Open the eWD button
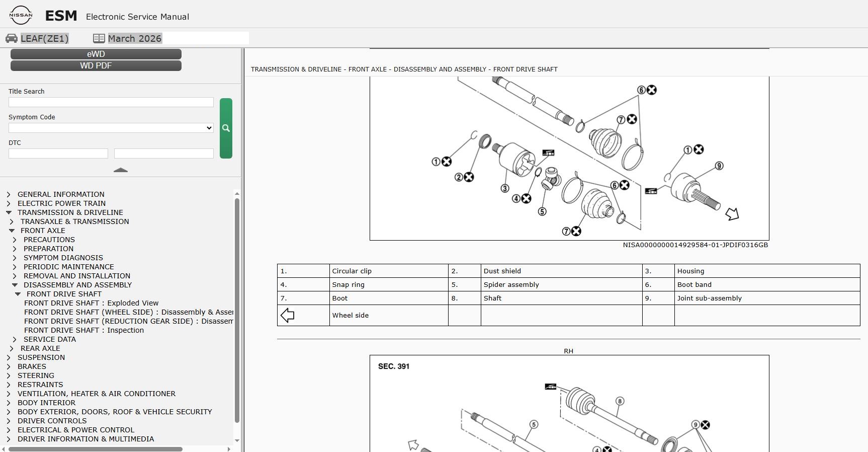The width and height of the screenshot is (868, 452). pyautogui.click(x=96, y=54)
